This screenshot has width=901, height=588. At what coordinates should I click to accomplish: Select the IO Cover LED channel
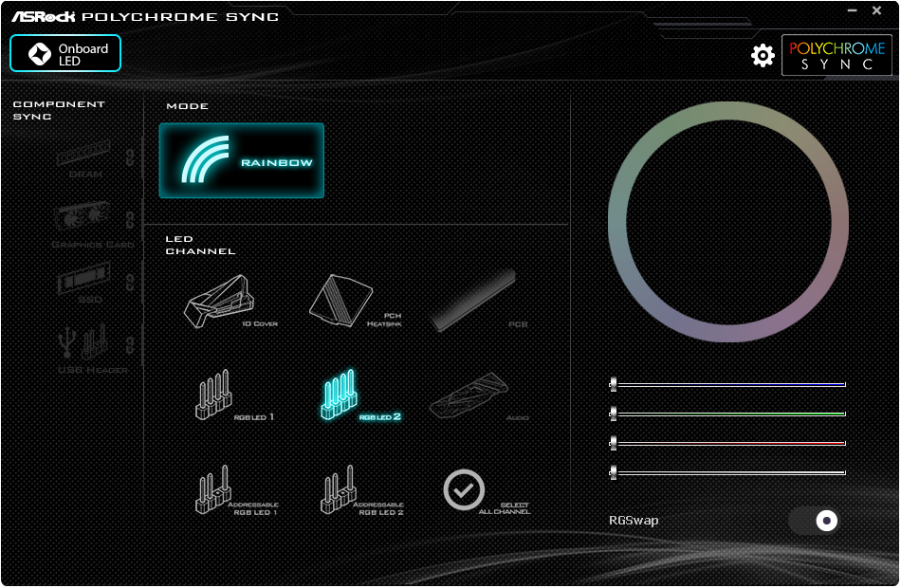coord(230,302)
